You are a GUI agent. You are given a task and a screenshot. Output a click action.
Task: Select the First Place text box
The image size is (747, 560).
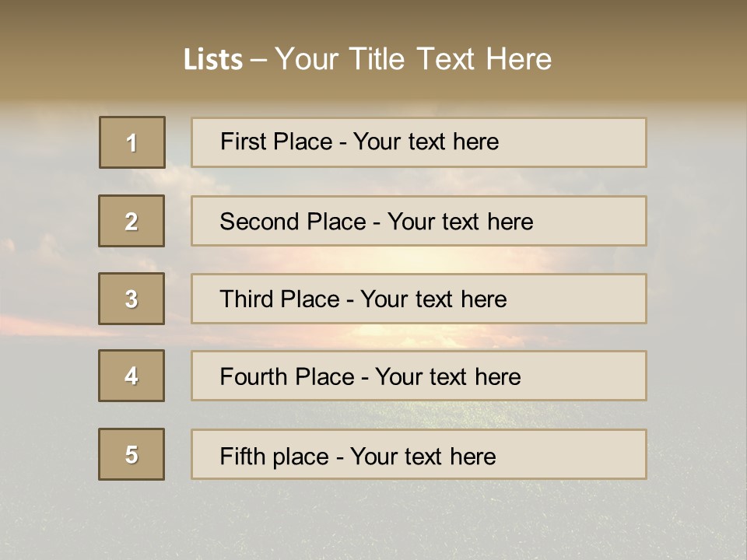tap(419, 142)
